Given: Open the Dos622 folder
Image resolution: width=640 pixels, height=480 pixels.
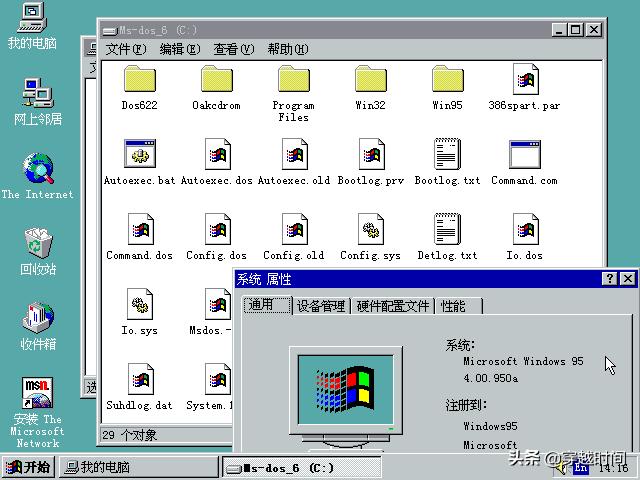Looking at the screenshot, I should click(140, 79).
